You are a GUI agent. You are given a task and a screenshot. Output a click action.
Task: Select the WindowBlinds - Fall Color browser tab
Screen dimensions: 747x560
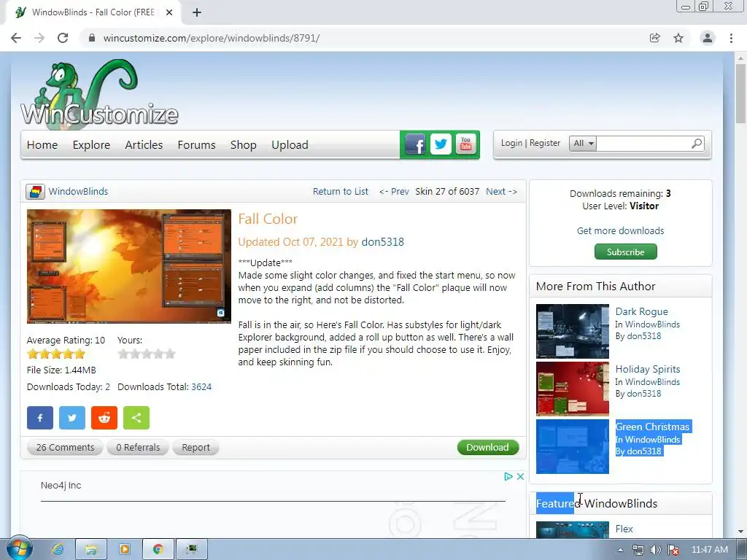(93, 12)
